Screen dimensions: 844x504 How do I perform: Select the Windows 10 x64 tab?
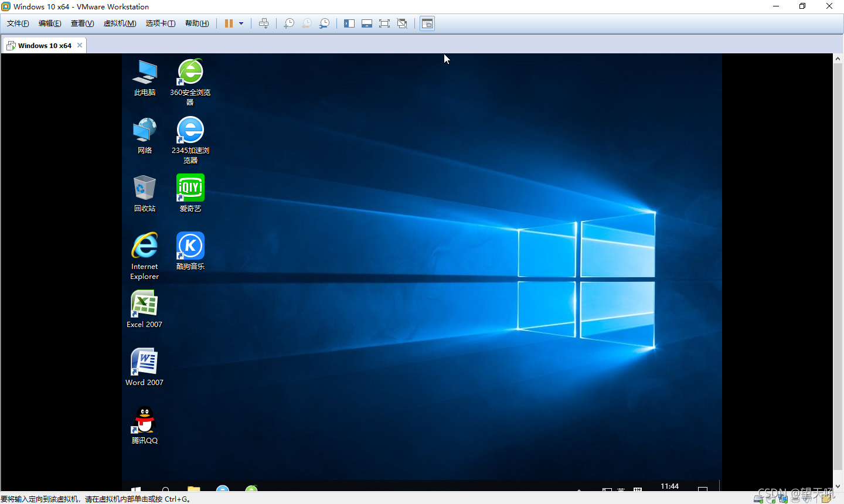click(45, 45)
